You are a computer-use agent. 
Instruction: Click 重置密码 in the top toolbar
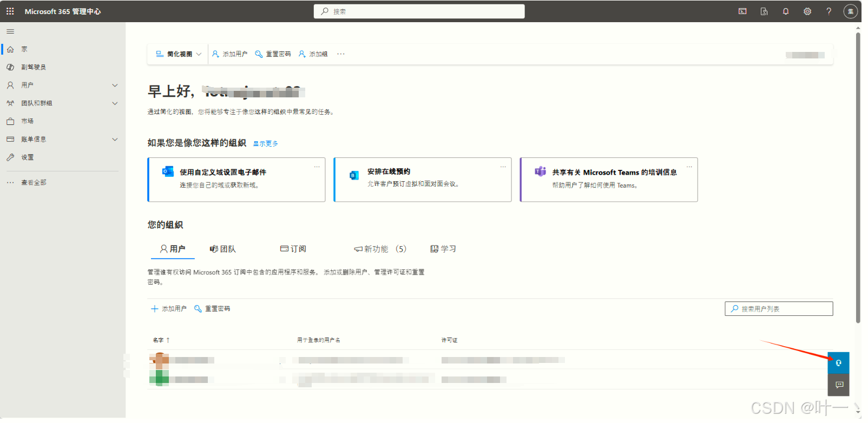273,54
